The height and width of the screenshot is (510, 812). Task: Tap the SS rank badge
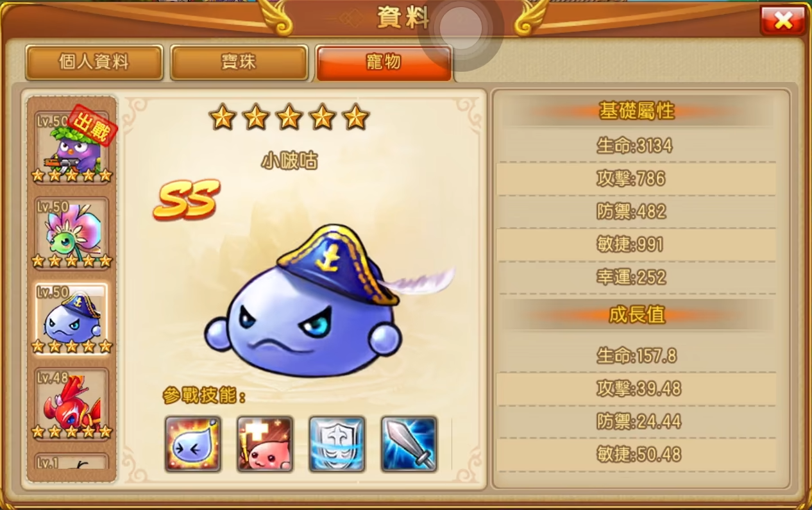click(x=187, y=200)
